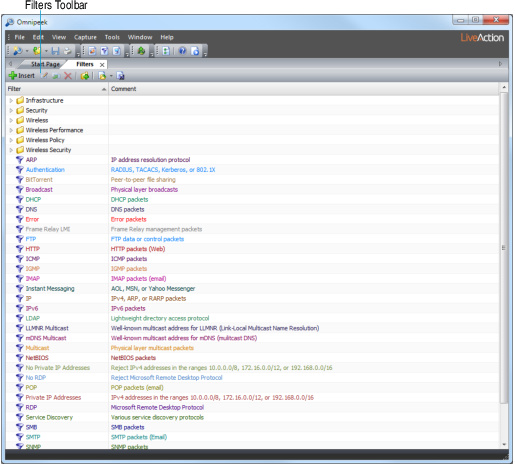515x465 pixels.
Task: Click 'Reject Microsoft Remote Desktop Protocol' comment
Action: pyautogui.click(x=166, y=378)
